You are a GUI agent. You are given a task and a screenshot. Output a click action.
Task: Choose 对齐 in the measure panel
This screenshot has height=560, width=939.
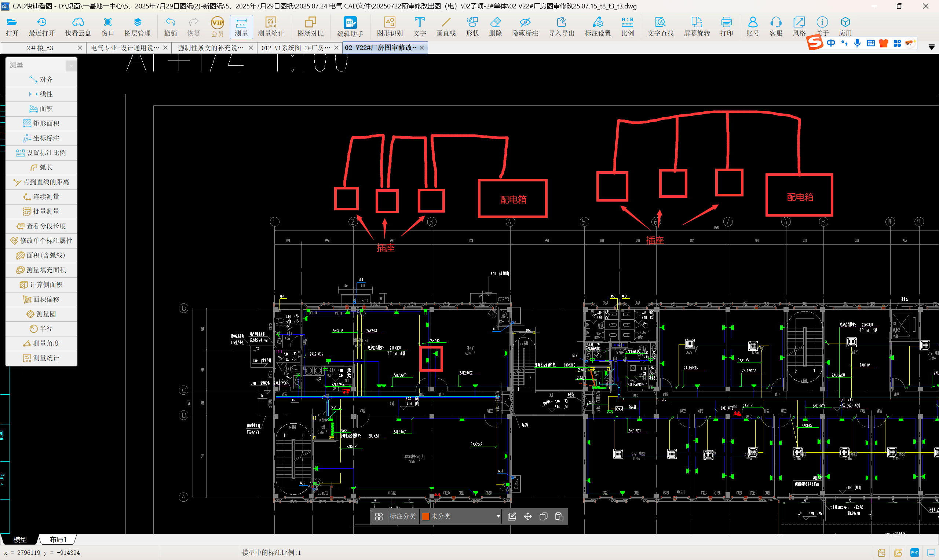point(41,80)
